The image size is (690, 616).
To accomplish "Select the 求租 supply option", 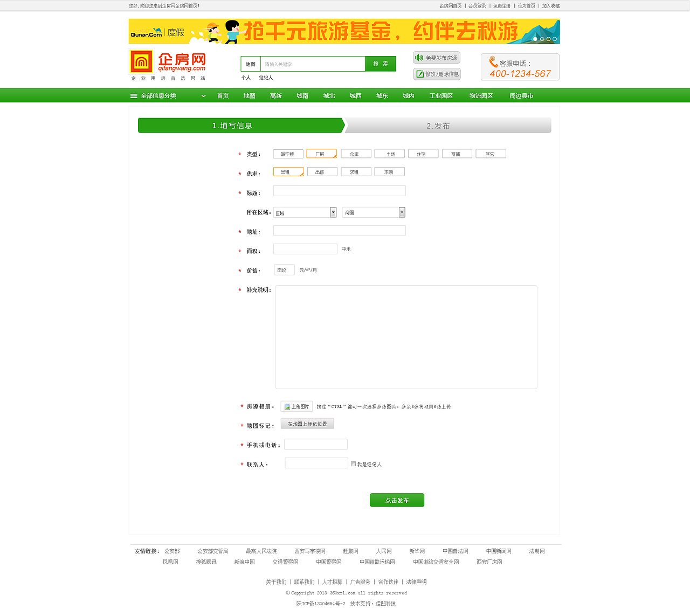I will [x=356, y=172].
